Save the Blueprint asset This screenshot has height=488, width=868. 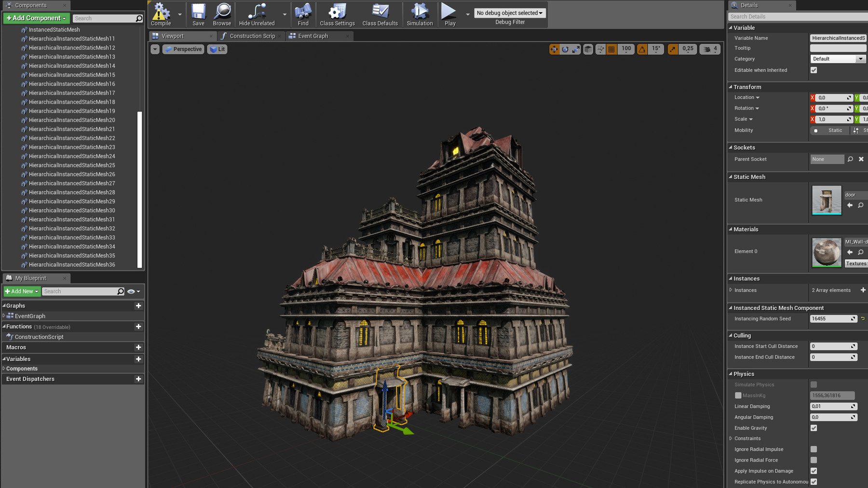tap(198, 14)
